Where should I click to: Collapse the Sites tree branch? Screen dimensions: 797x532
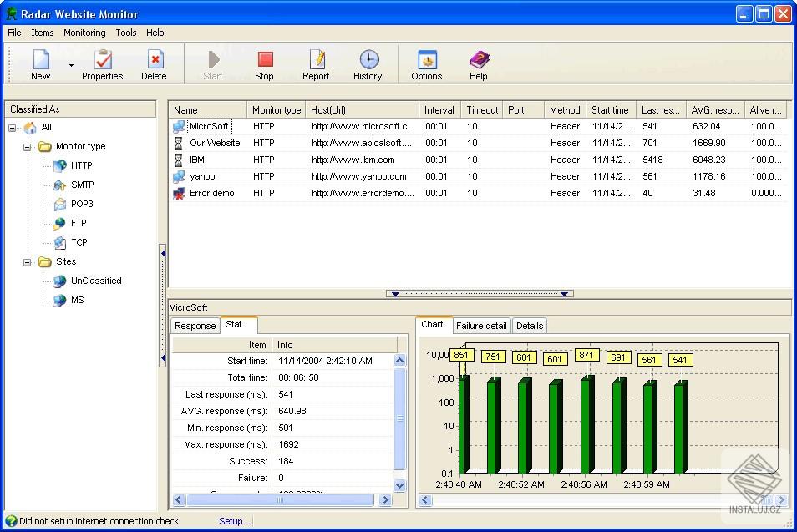[x=28, y=261]
